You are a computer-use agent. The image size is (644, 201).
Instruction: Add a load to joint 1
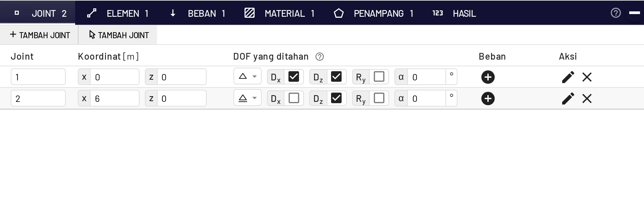[488, 77]
